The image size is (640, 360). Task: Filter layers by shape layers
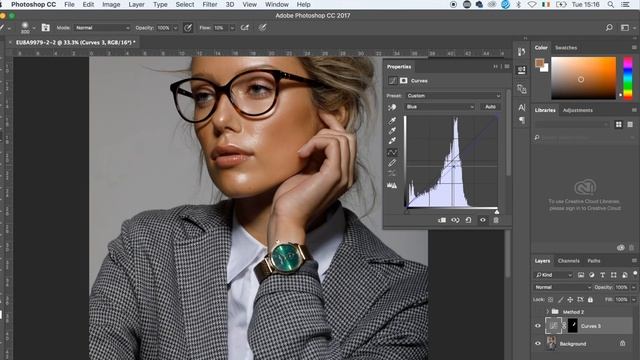tap(613, 275)
